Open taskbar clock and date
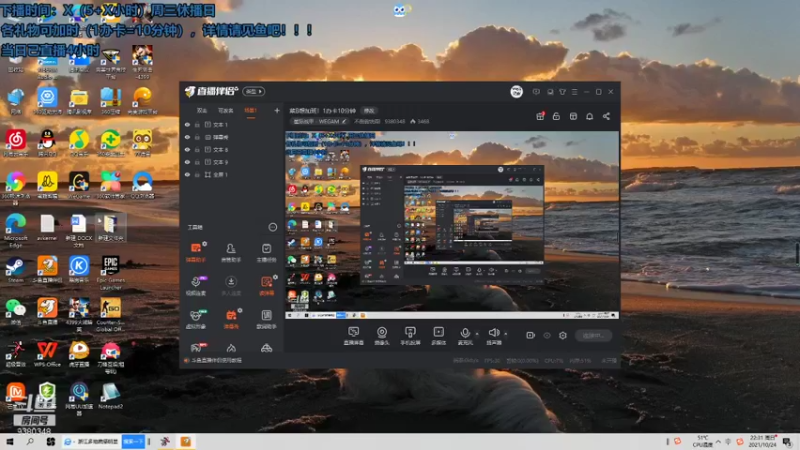 pos(763,441)
